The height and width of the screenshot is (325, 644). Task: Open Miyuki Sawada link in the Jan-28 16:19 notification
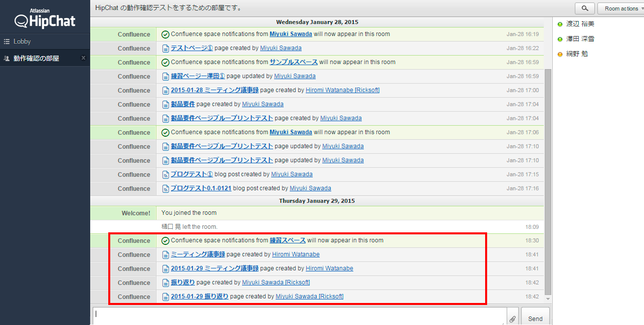[291, 34]
